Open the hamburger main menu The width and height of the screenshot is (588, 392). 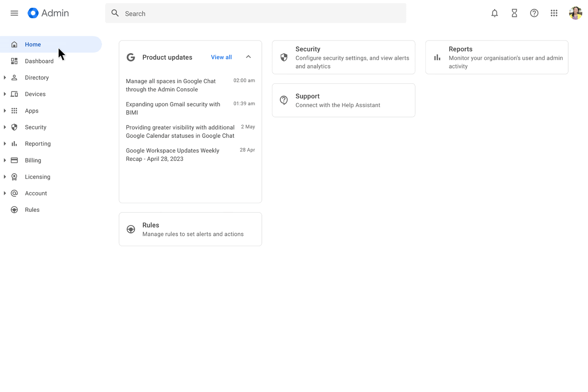tap(14, 13)
